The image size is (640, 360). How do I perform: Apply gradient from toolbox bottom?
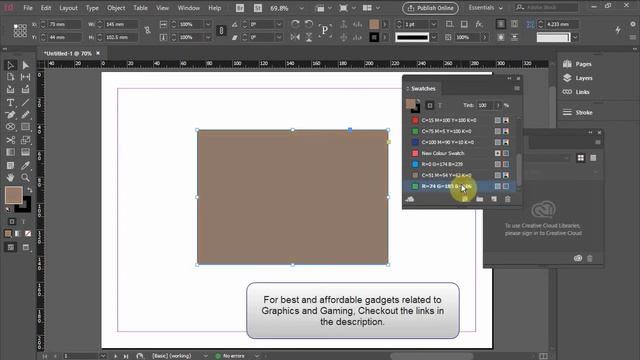click(x=18, y=233)
